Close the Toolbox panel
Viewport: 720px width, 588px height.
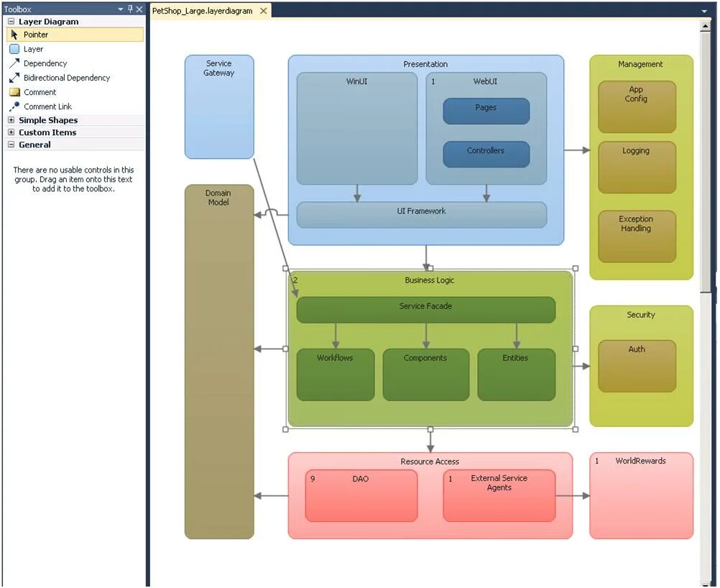coord(139,9)
